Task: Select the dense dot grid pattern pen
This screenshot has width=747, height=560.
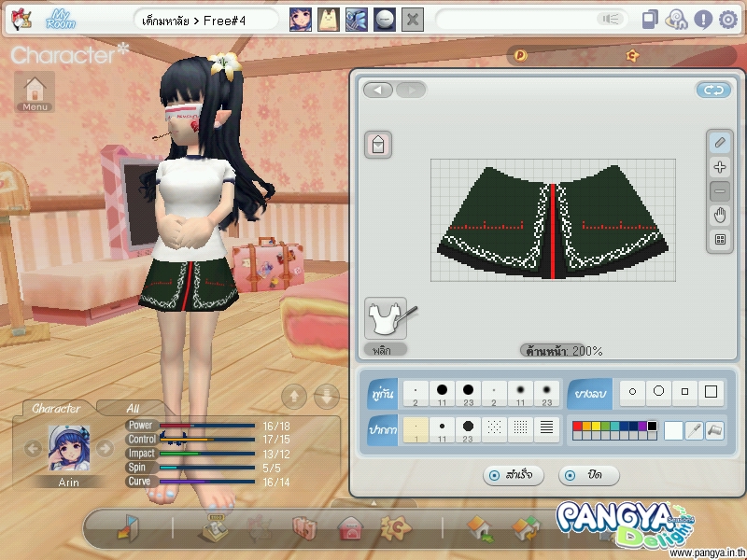Action: coord(521,430)
